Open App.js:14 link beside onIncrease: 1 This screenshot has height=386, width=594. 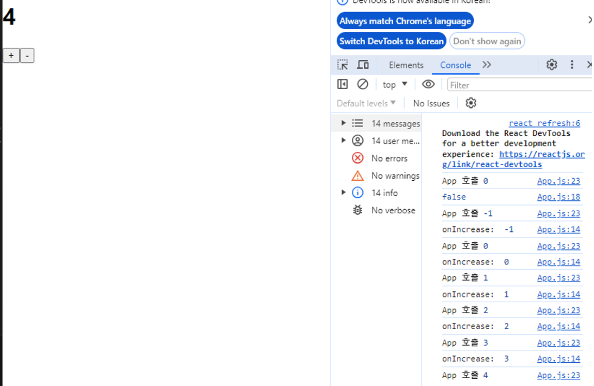point(558,294)
